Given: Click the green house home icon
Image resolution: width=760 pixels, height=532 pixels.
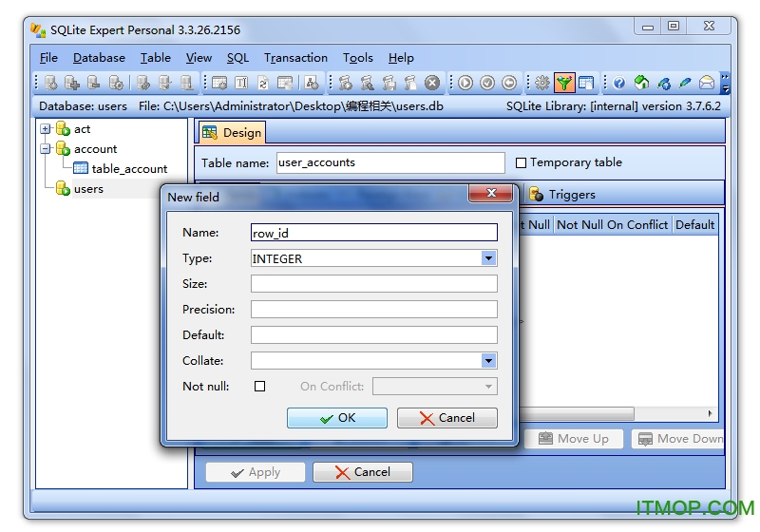Looking at the screenshot, I should 641,83.
